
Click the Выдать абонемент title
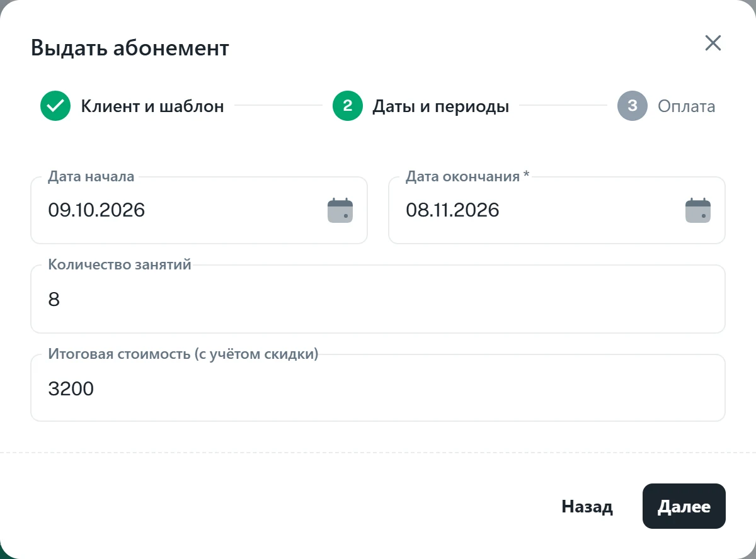[x=130, y=48]
